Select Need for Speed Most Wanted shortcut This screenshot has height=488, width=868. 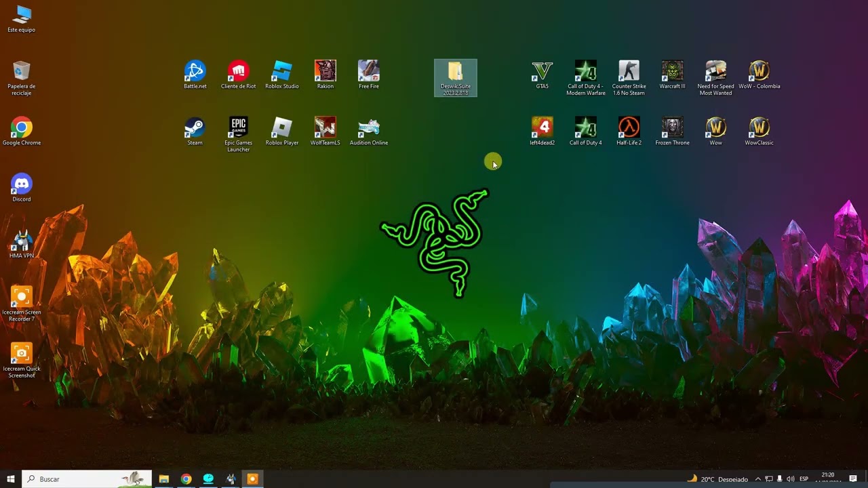click(x=716, y=78)
